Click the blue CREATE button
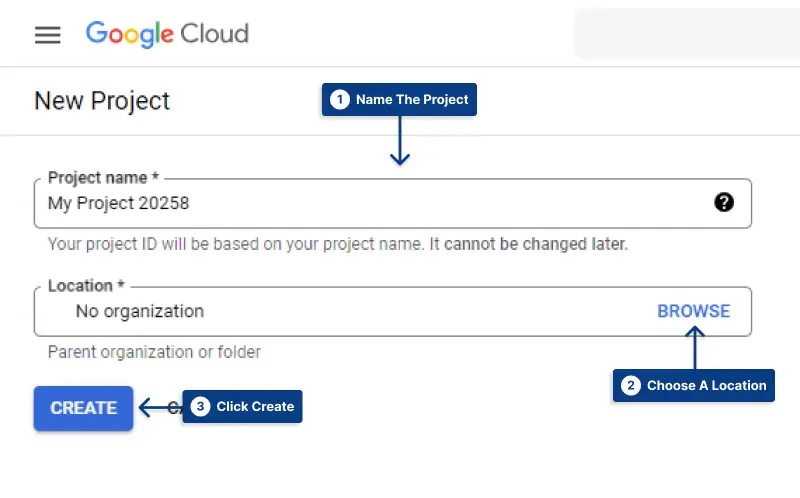Screen dimensions: 800x498 click(84, 408)
